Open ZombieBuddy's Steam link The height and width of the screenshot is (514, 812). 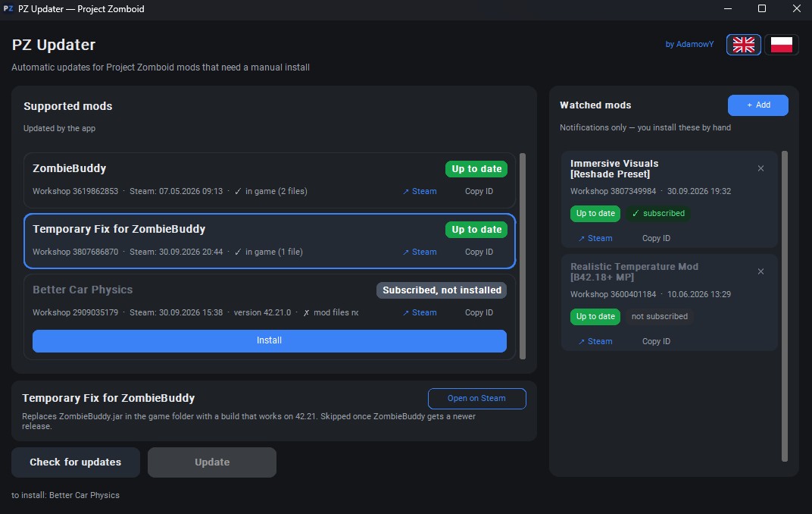tap(420, 191)
